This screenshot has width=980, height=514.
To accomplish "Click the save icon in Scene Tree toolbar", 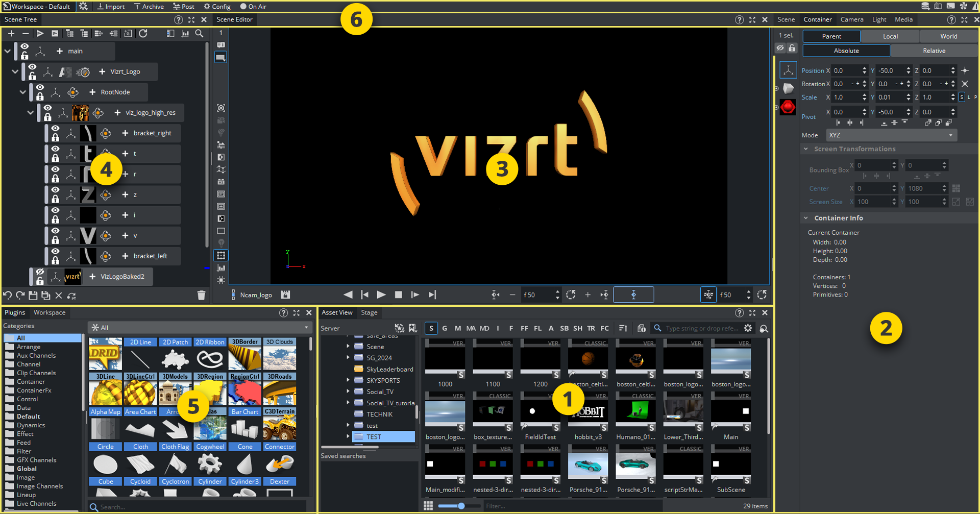I will pos(33,296).
